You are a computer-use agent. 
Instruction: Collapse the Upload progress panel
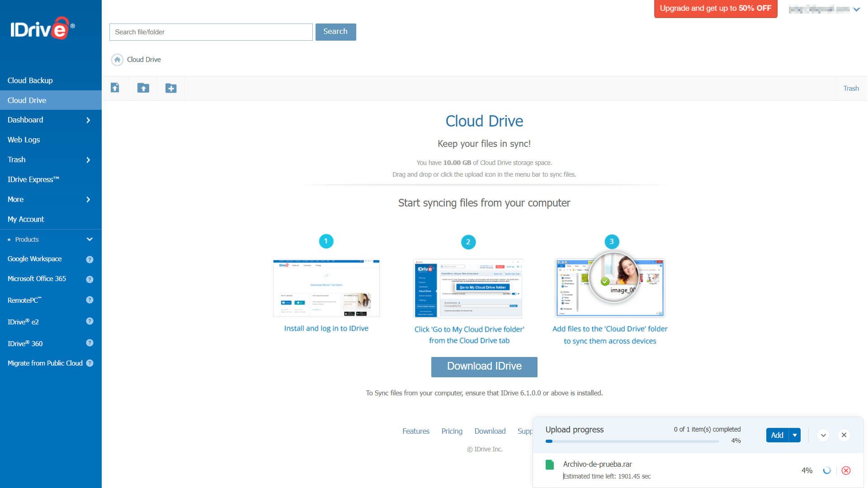point(823,435)
